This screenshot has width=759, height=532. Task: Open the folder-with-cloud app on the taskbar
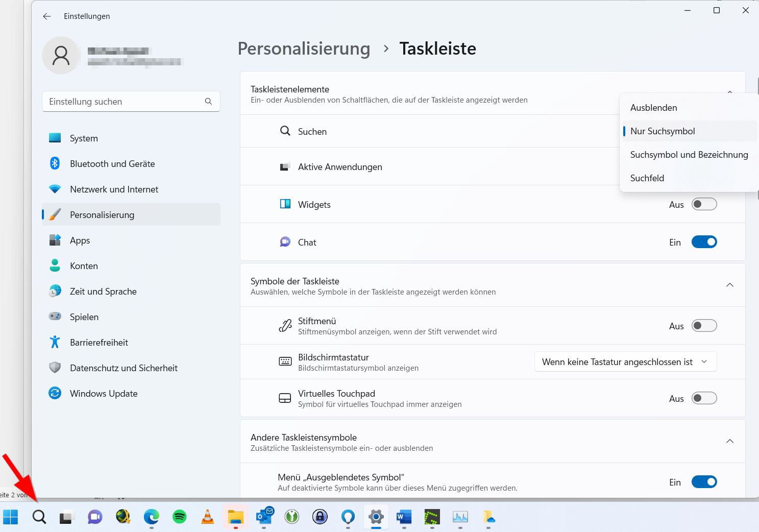[x=488, y=517]
